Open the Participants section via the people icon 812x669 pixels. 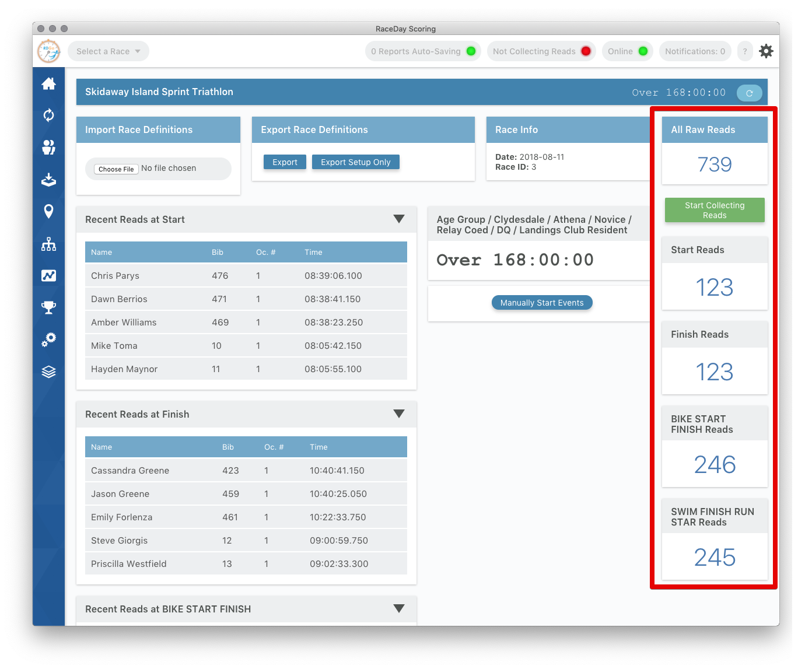tap(48, 148)
